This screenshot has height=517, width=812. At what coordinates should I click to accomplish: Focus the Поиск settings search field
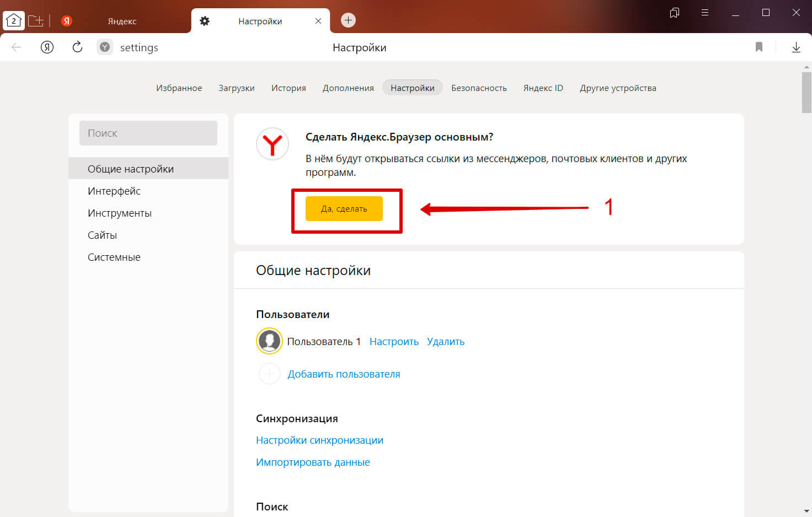point(148,133)
